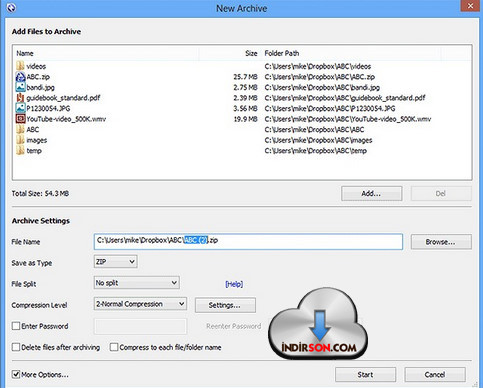Select the guidebook_standard.pdf file name
The image size is (483, 388).
coord(63,98)
